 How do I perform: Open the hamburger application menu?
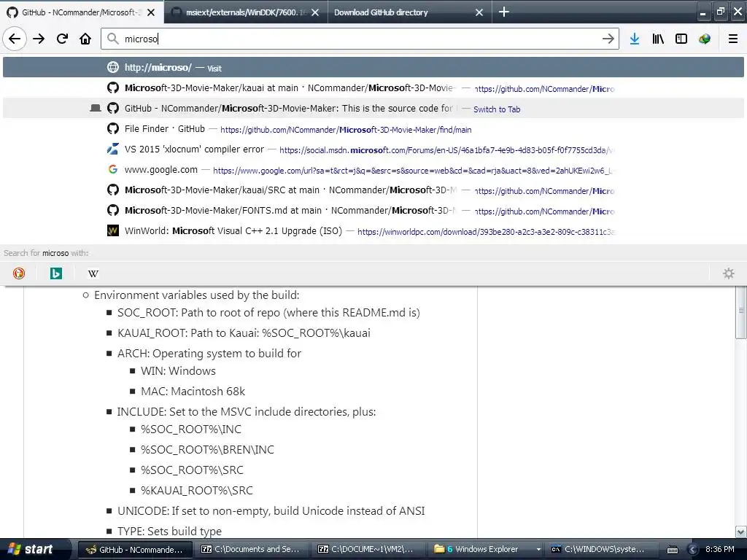click(733, 39)
